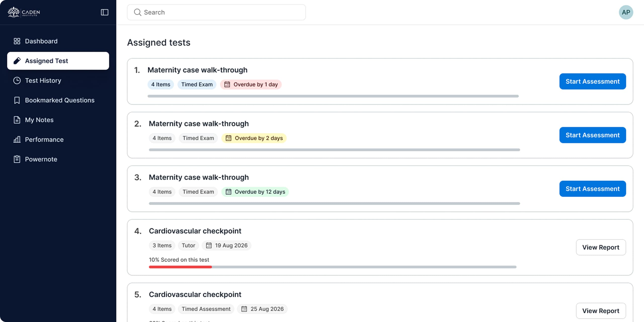644x322 pixels.
Task: Click calendar icon beside 25 Aug 2026
Action: pos(244,309)
